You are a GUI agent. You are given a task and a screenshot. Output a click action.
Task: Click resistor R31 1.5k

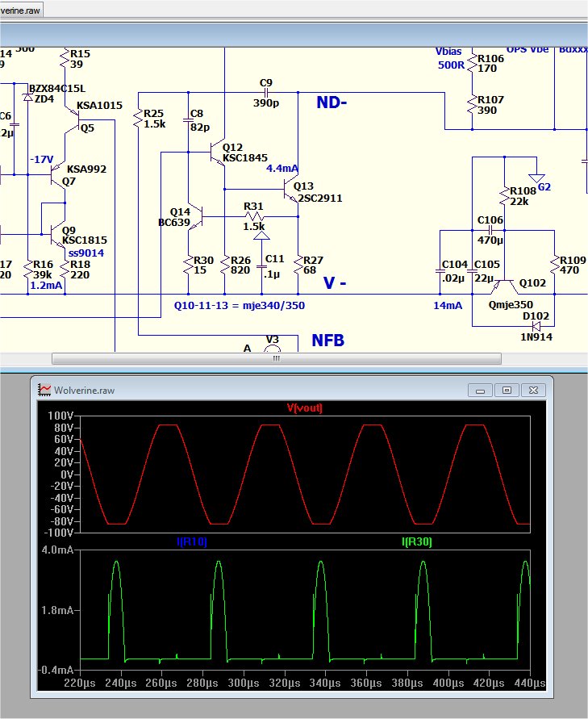click(x=253, y=216)
